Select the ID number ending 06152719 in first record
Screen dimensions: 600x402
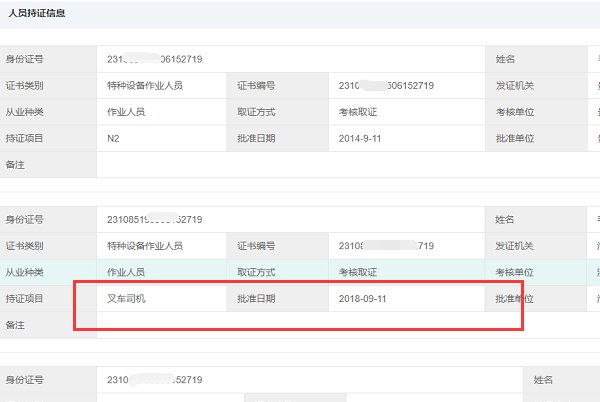pyautogui.click(x=155, y=59)
